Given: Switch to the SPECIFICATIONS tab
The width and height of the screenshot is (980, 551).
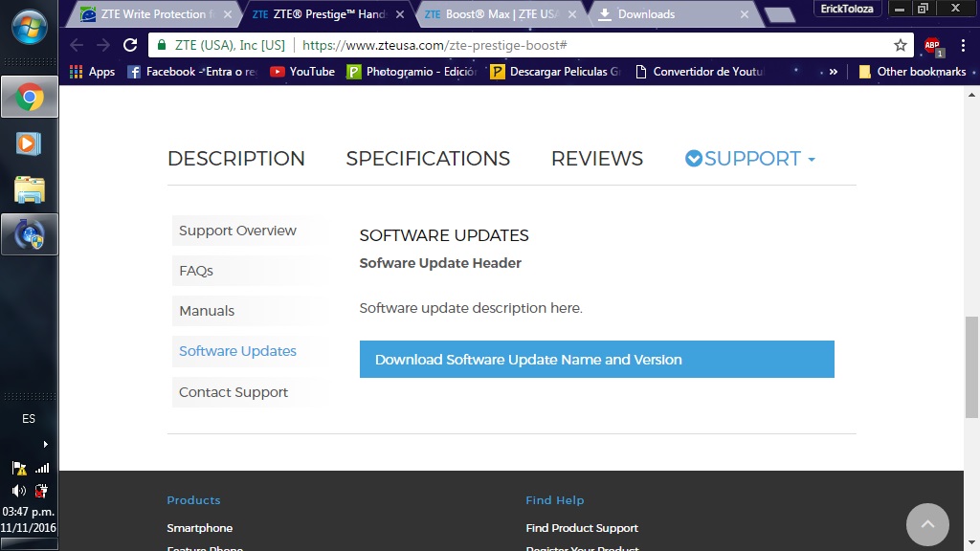Looking at the screenshot, I should coord(428,159).
